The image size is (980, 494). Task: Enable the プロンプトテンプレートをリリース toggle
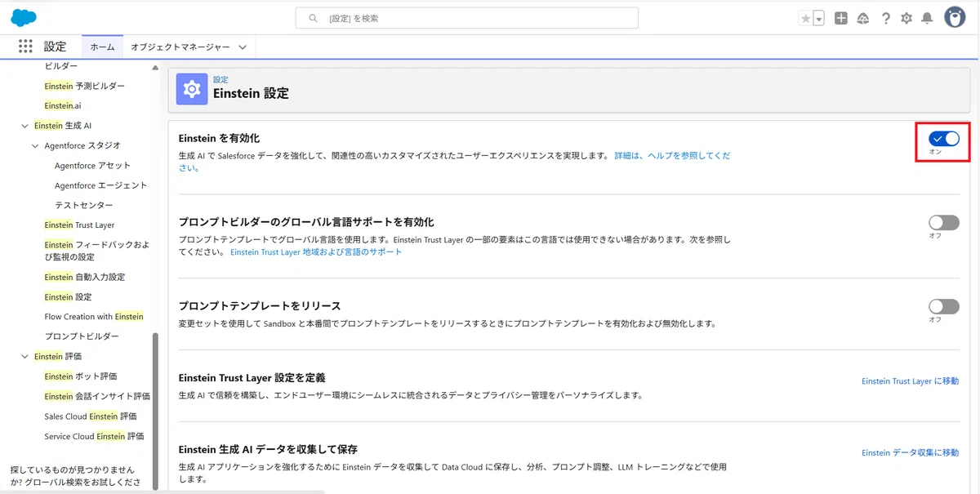944,306
